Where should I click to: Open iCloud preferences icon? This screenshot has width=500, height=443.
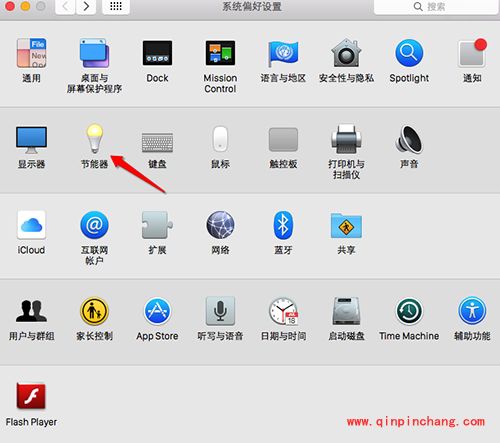point(31,225)
